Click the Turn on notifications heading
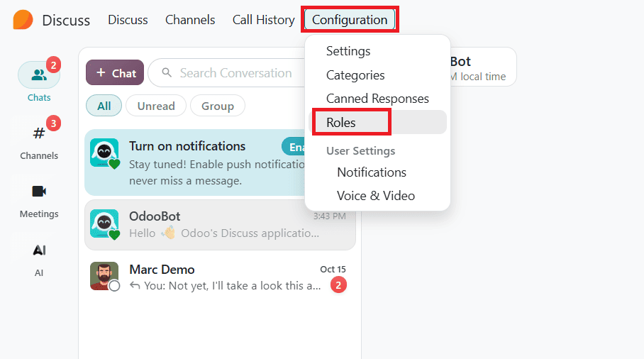The height and width of the screenshot is (359, 644). [187, 146]
